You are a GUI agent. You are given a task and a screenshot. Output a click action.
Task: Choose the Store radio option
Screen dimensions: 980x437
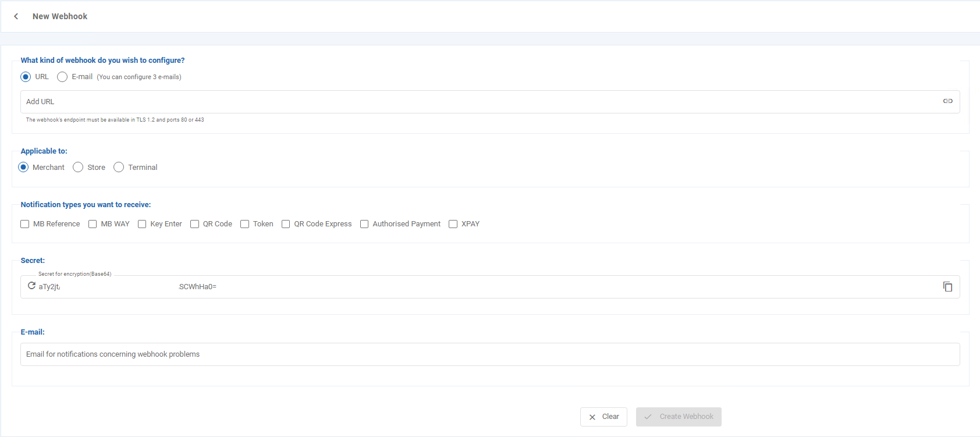click(x=78, y=168)
